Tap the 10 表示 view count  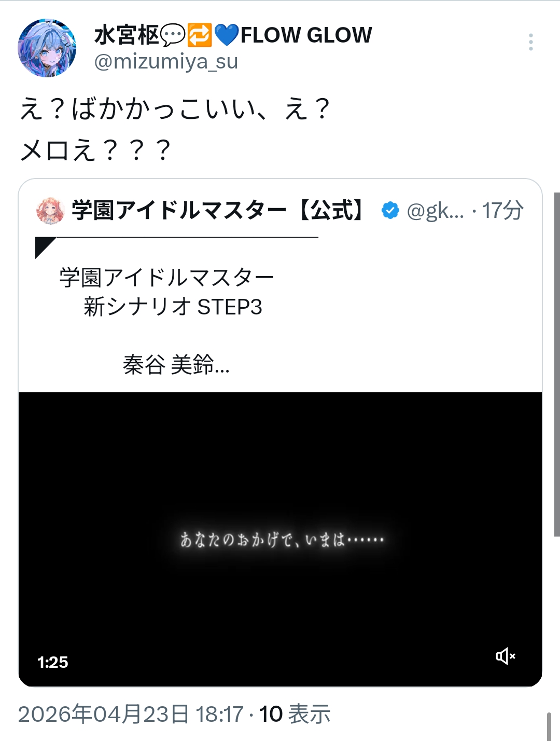pyautogui.click(x=295, y=714)
